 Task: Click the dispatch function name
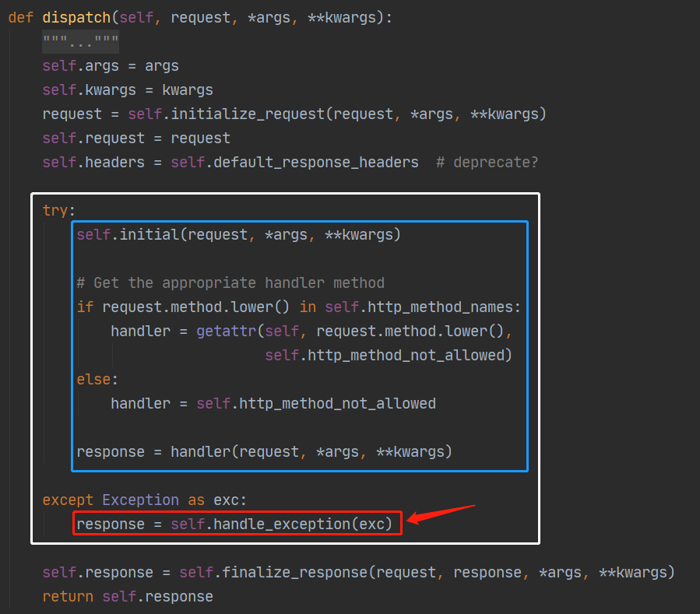click(76, 18)
